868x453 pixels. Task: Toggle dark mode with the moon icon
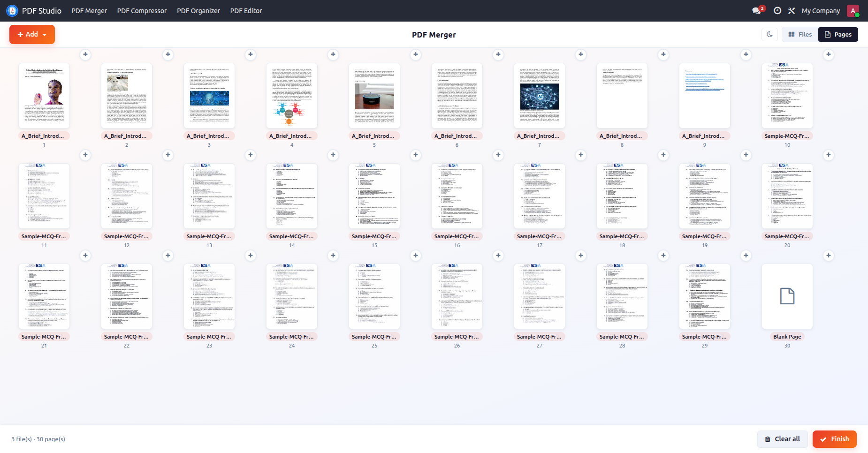point(770,34)
